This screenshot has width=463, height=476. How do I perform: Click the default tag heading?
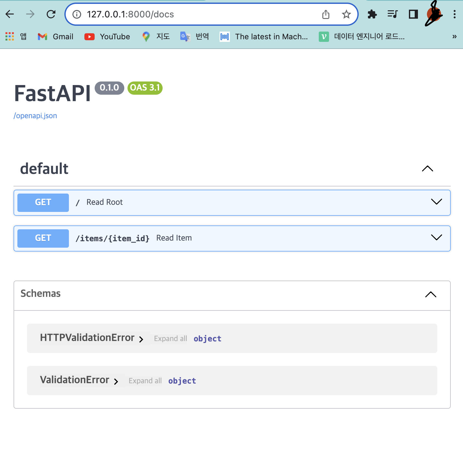click(44, 168)
